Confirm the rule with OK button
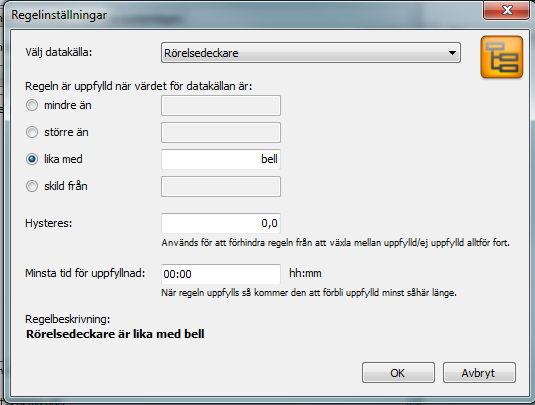The image size is (535, 405). (398, 373)
